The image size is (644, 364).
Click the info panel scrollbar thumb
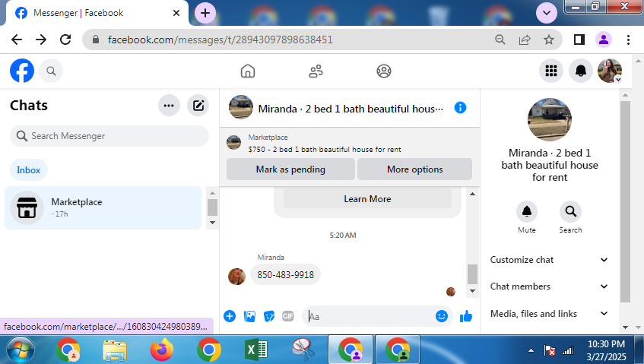pos(625,201)
